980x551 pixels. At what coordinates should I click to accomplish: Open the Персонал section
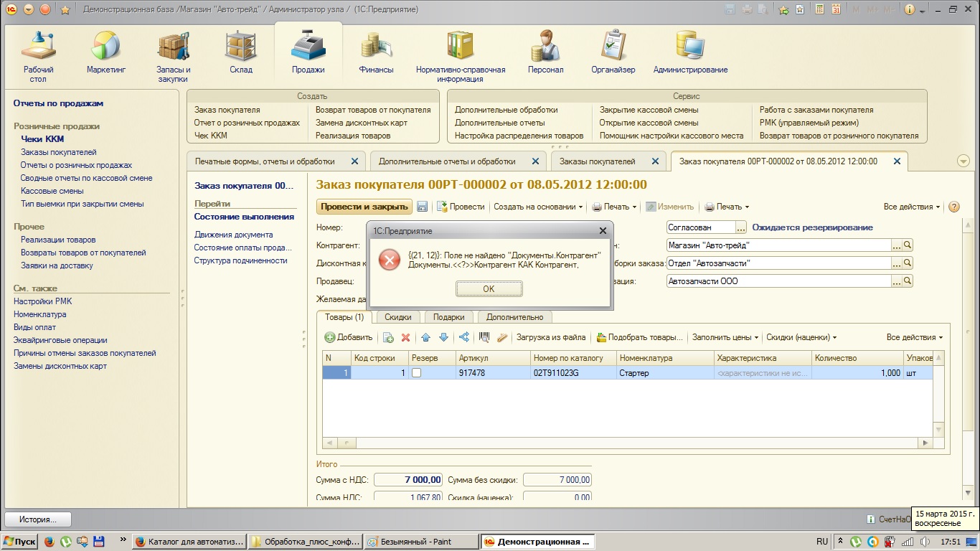tap(545, 53)
